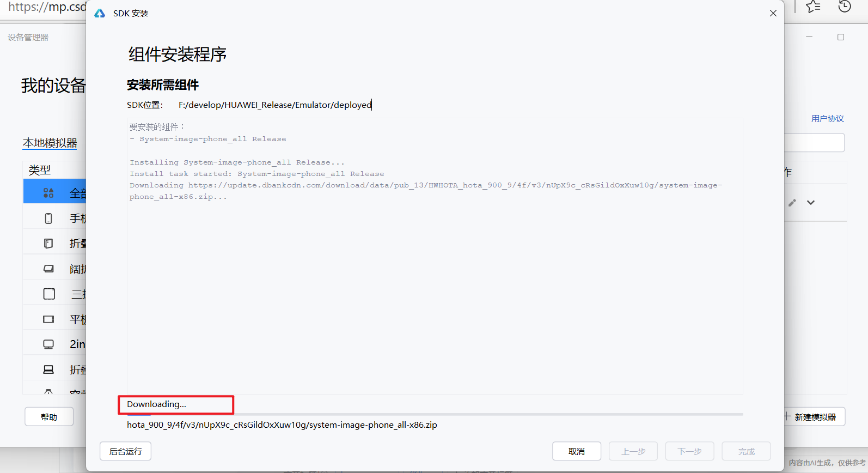Viewport: 868px width, 473px height.
Task: Select the tablet device type icon
Action: coord(48,319)
